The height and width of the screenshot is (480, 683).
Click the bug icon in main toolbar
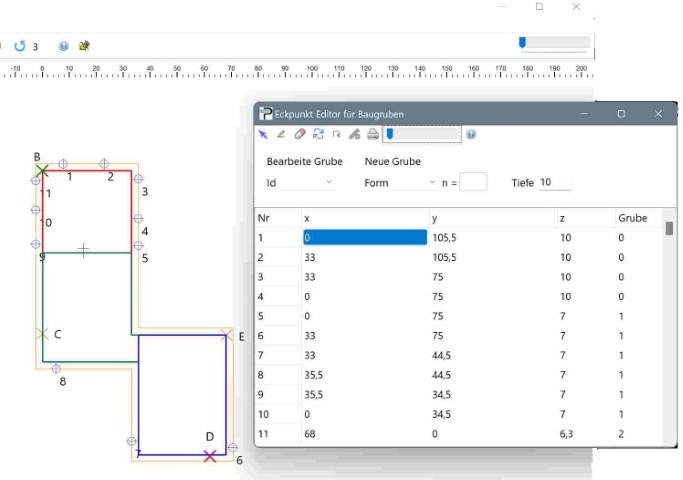tap(84, 46)
